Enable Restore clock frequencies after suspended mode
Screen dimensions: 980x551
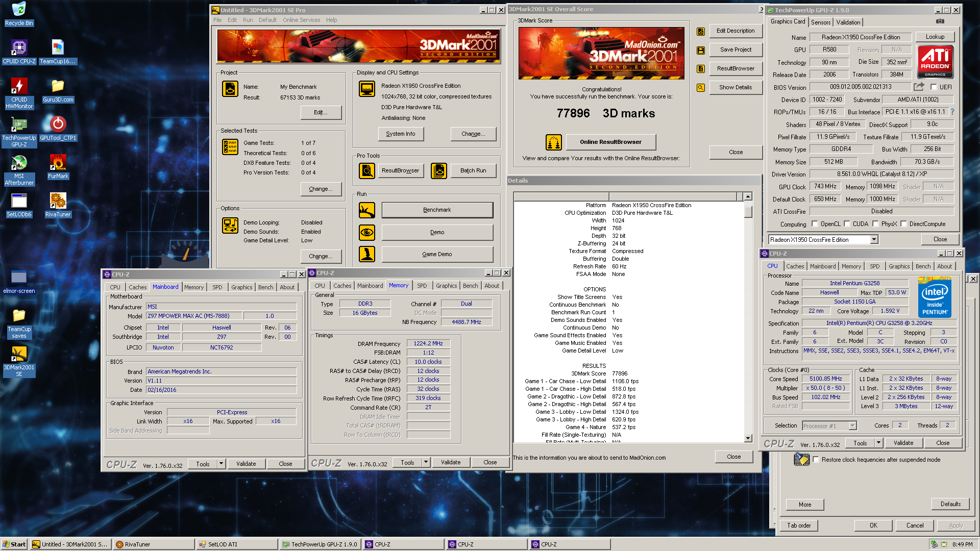(816, 460)
